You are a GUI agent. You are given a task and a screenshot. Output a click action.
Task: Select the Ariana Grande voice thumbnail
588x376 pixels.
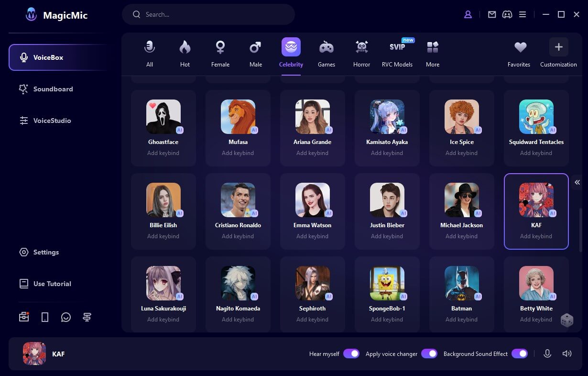[x=313, y=117]
